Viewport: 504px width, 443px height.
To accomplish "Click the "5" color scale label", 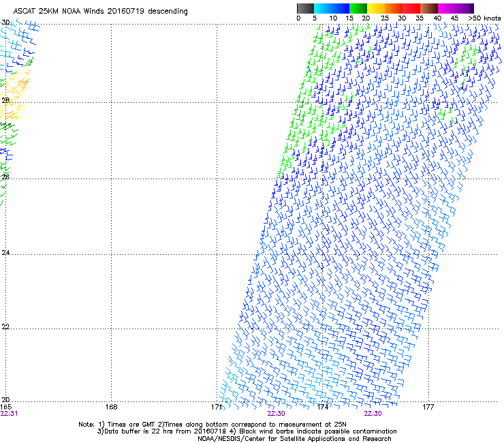I will tap(315, 18).
